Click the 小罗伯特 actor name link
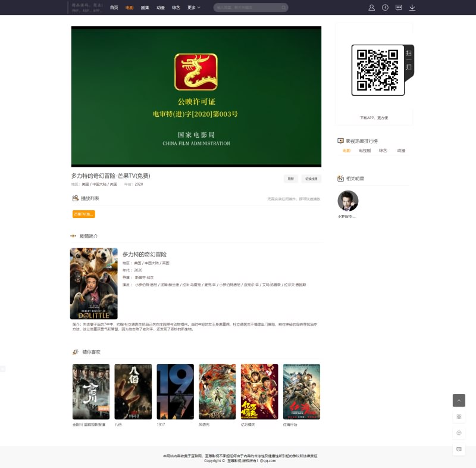476x468 pixels. tap(346, 217)
